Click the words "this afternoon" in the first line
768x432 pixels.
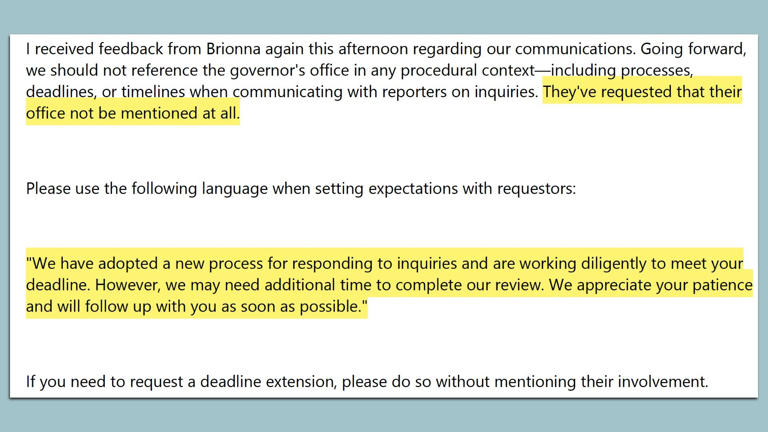(337, 48)
